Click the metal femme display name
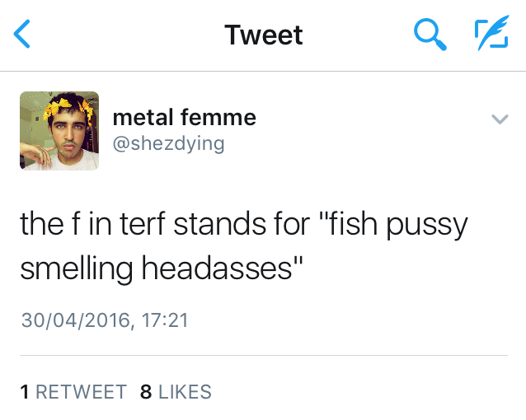The image size is (526, 420). click(184, 118)
